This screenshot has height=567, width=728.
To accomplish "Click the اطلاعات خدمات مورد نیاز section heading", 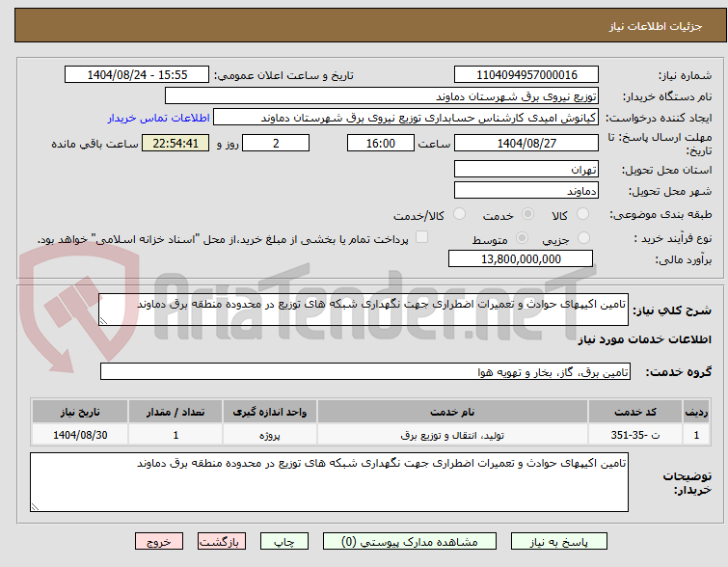I will click(x=644, y=339).
